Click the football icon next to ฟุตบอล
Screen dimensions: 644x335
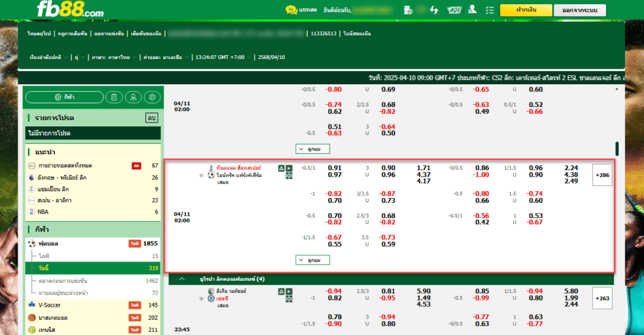tap(31, 243)
